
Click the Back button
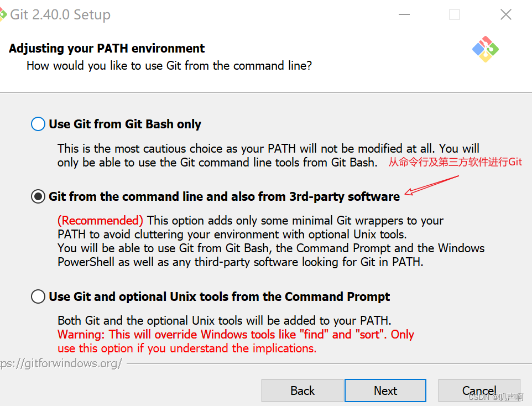pos(302,391)
